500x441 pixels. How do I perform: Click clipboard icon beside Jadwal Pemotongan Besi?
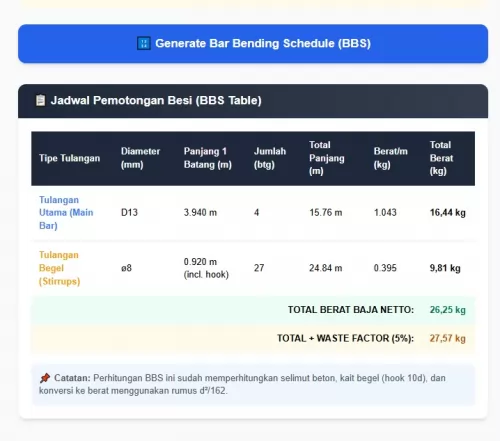40,100
